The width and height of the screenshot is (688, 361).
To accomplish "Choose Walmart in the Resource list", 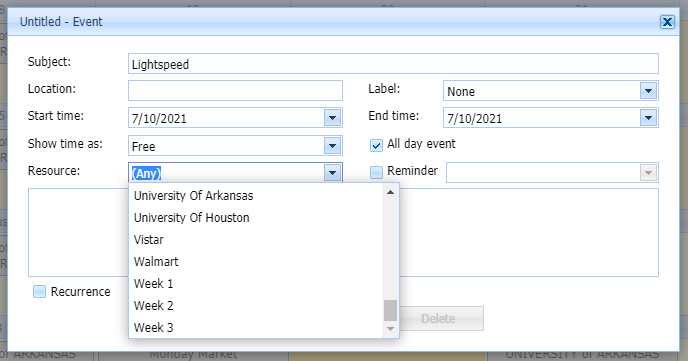I will pyautogui.click(x=256, y=261).
